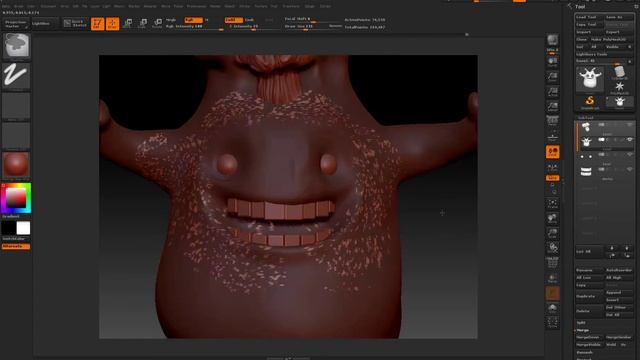
Task: Click the MergeDown button
Action: coord(589,338)
